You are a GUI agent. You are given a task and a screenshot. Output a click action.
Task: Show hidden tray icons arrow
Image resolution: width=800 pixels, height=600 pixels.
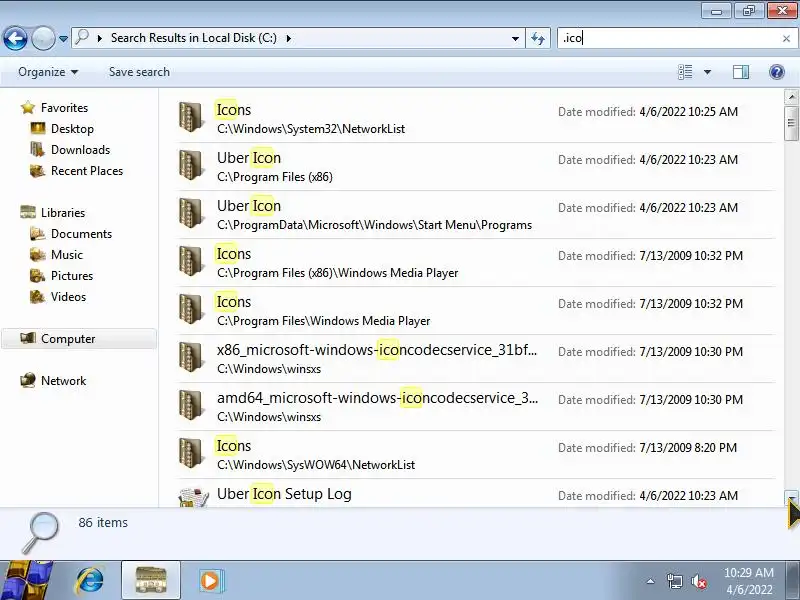coord(651,581)
